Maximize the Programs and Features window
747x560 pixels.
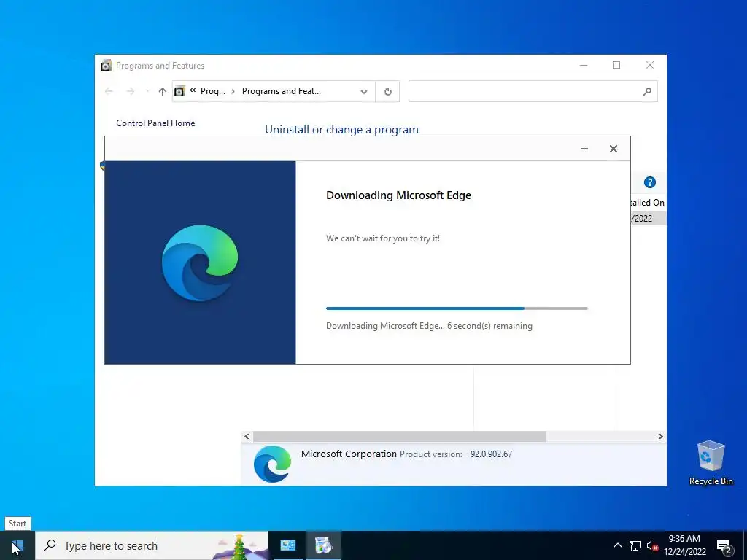pyautogui.click(x=616, y=65)
